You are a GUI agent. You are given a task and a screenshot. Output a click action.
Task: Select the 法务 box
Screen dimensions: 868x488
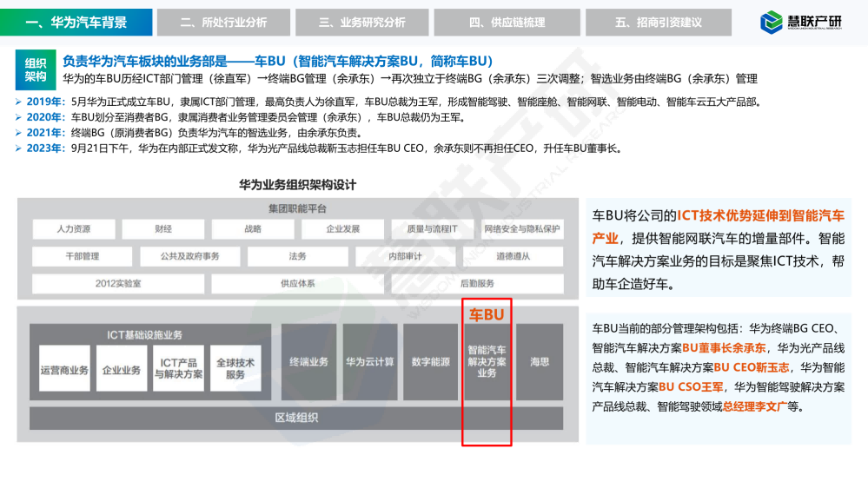tap(298, 256)
